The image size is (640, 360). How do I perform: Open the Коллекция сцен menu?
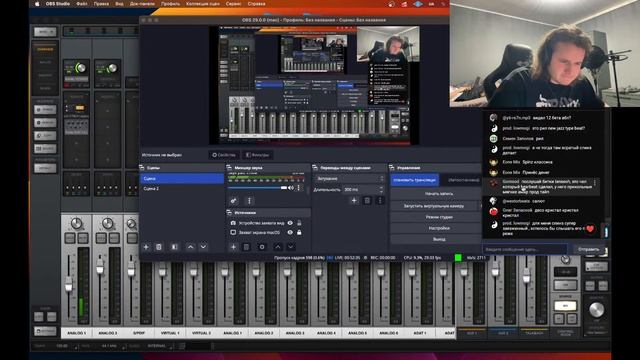[x=203, y=4]
